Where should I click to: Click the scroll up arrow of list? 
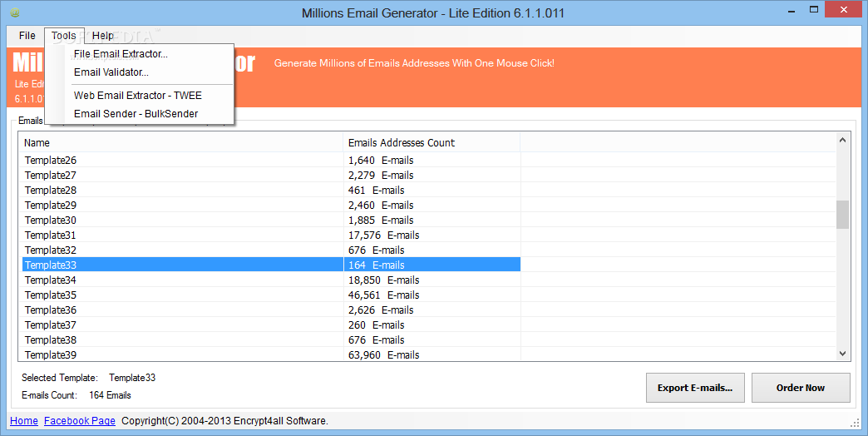point(842,140)
